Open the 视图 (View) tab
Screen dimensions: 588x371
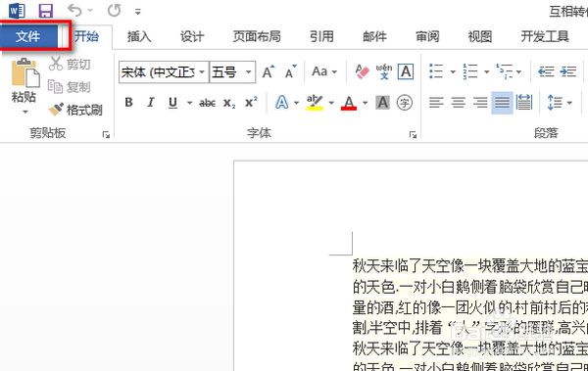pyautogui.click(x=480, y=36)
